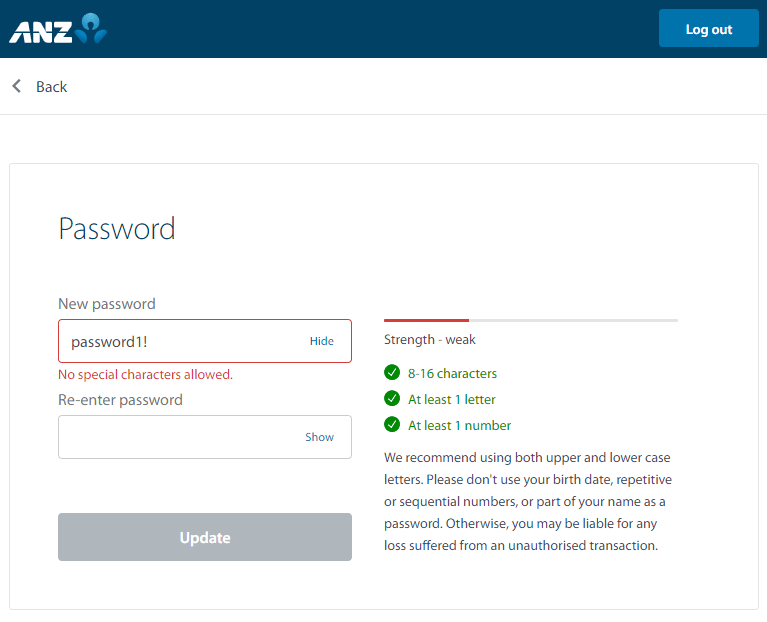This screenshot has height=622, width=767.
Task: Select the '8-16 characters' requirement text
Action: [x=452, y=374]
